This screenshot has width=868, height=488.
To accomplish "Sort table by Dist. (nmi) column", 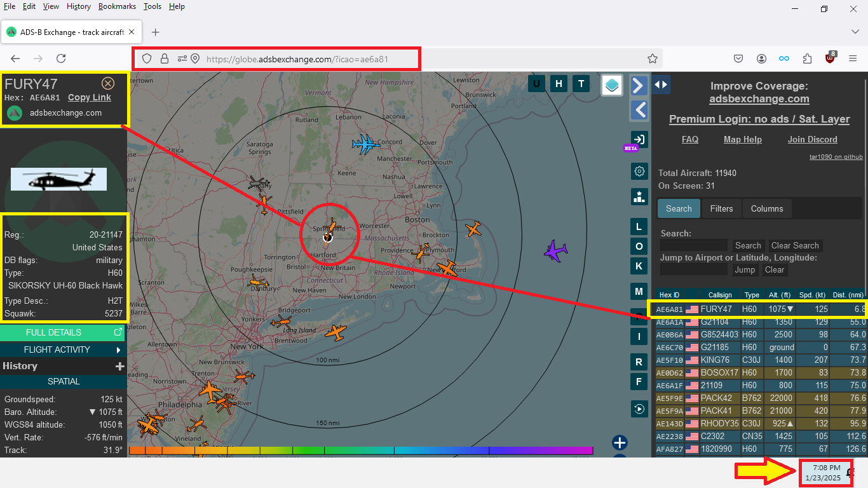I will [x=848, y=295].
